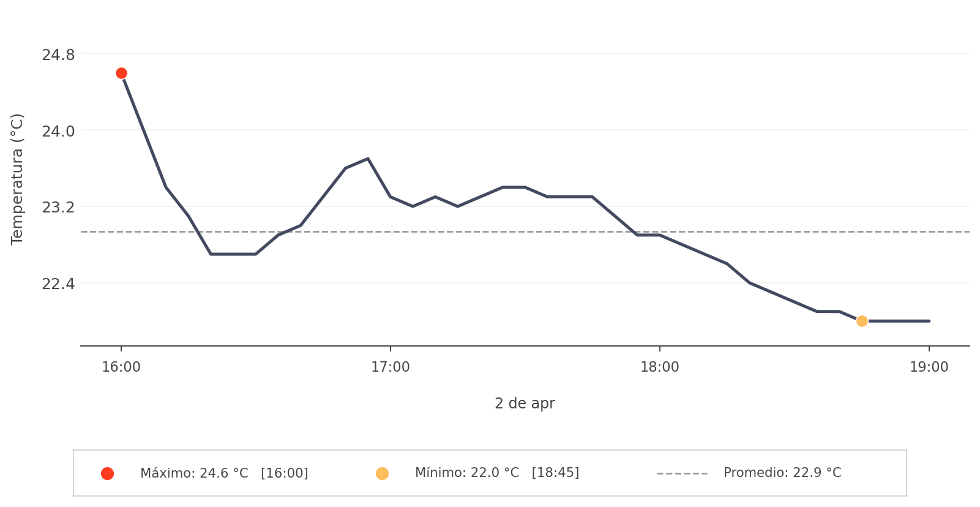Click the temperature line's peak before 17:00
The height and width of the screenshot is (507, 980).
click(x=368, y=159)
